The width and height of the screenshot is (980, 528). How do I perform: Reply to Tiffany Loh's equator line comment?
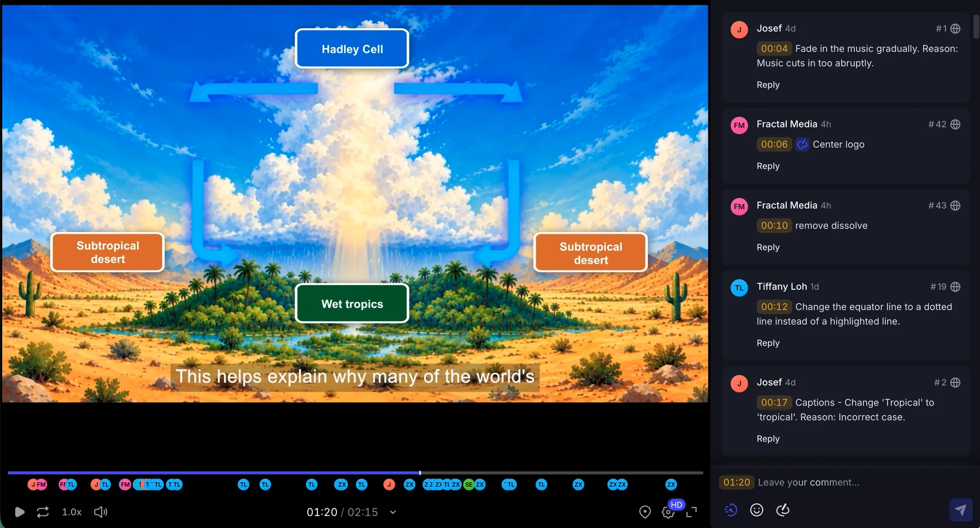[x=768, y=343]
